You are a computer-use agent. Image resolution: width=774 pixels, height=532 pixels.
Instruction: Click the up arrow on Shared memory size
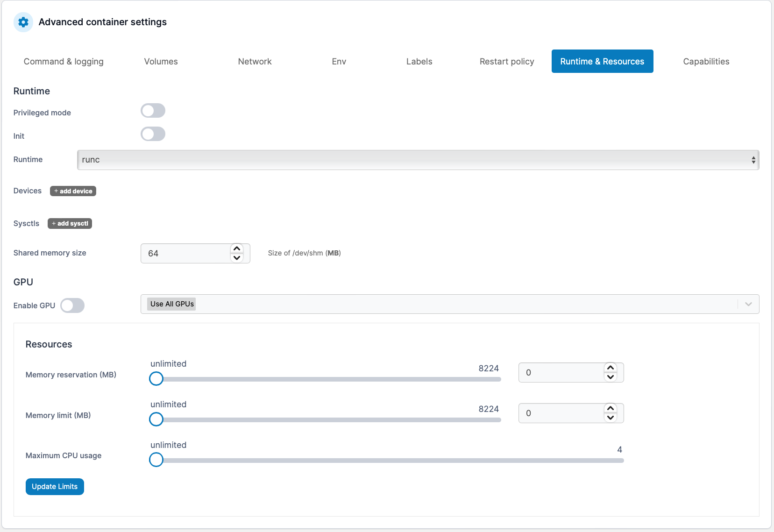pyautogui.click(x=237, y=248)
